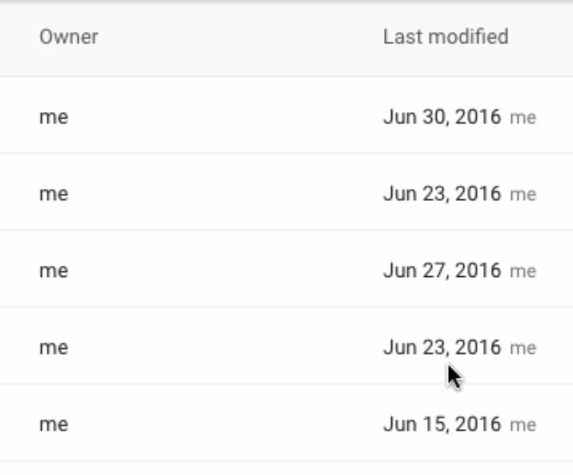The image size is (573, 475).
Task: Sort files by Last modified column header
Action: pyautogui.click(x=446, y=37)
